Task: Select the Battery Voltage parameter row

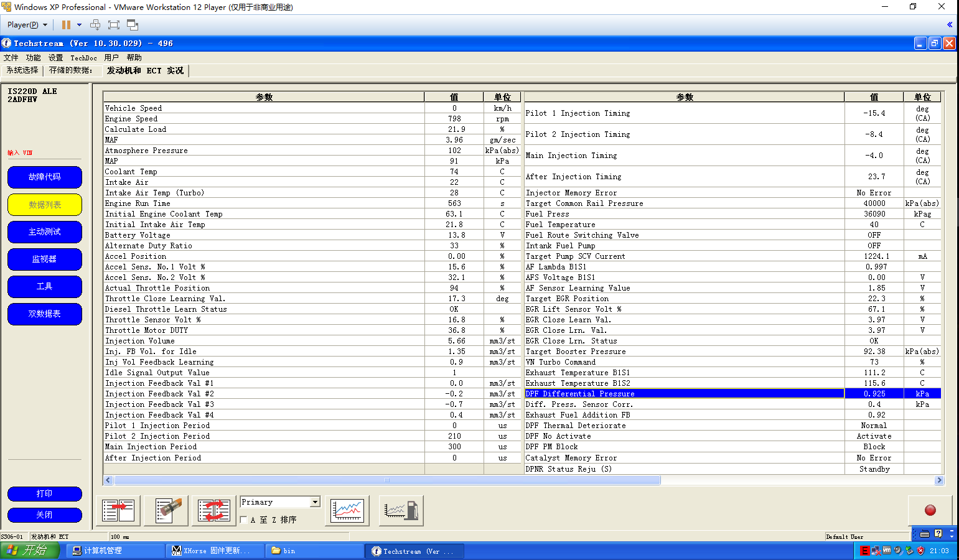Action: click(312, 235)
